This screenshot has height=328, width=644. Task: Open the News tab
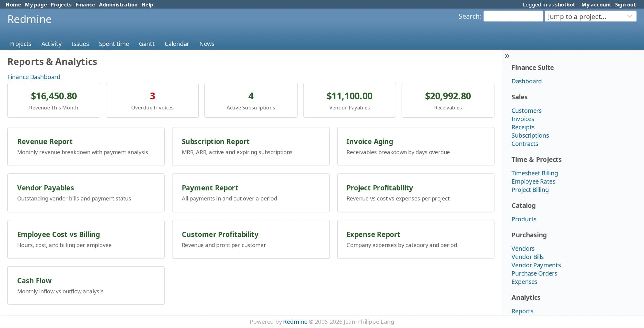click(x=207, y=44)
